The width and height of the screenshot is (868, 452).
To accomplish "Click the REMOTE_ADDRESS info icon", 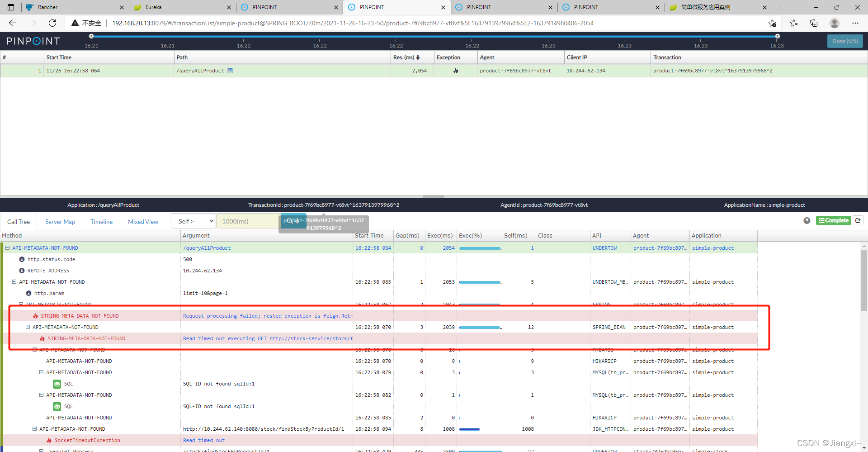I will pos(22,271).
